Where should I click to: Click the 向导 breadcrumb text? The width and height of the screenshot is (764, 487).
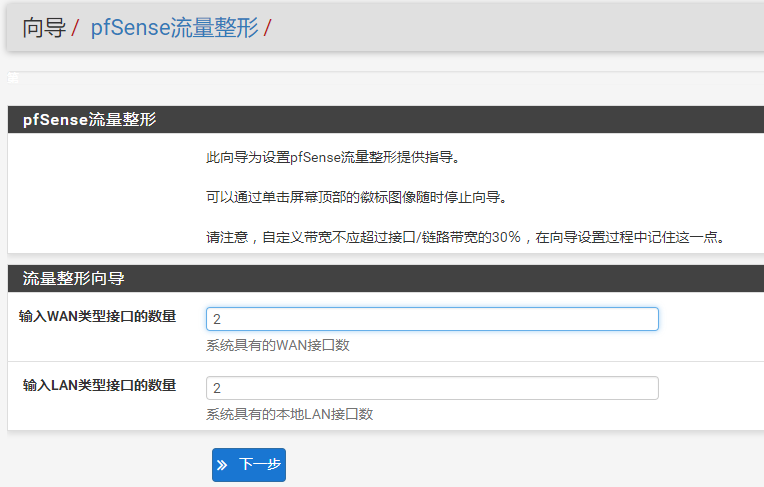tap(44, 27)
